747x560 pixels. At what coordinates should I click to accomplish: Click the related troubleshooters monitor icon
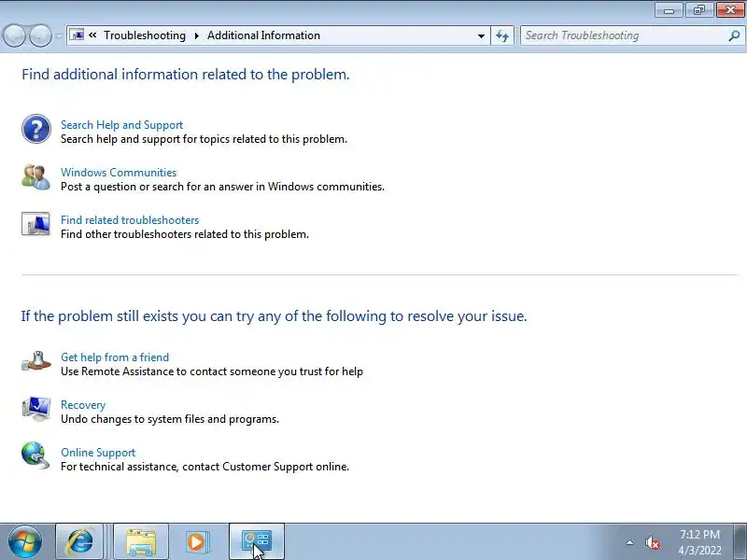point(36,224)
